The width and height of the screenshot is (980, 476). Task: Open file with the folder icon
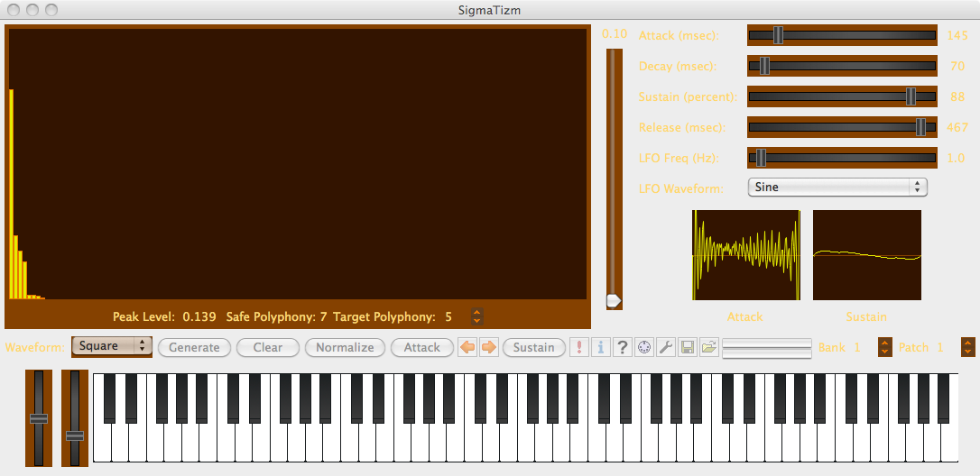(x=708, y=347)
